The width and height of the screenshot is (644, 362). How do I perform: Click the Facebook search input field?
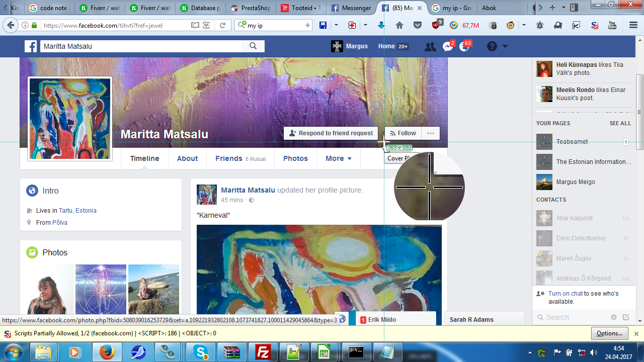coord(141,46)
